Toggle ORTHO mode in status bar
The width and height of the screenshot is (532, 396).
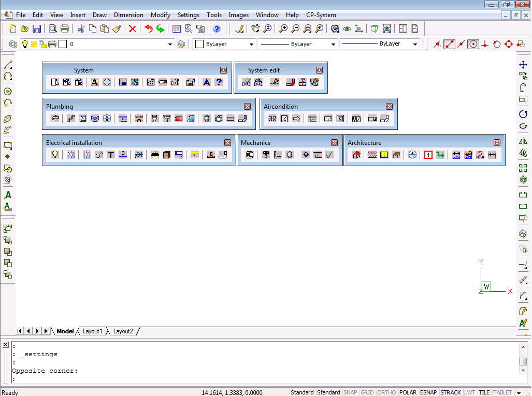click(386, 392)
